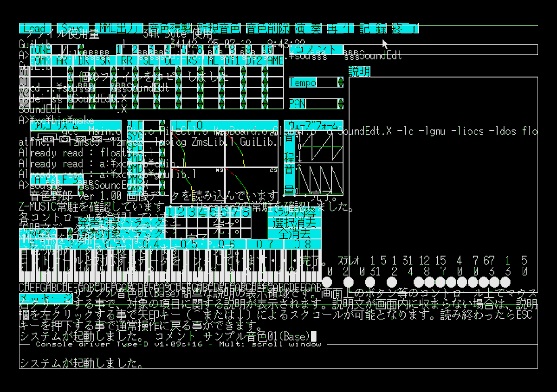557x392 pixels.
Task: Toggle track 2 in the 演奏対象トラック row
Action: pyautogui.click(x=181, y=234)
